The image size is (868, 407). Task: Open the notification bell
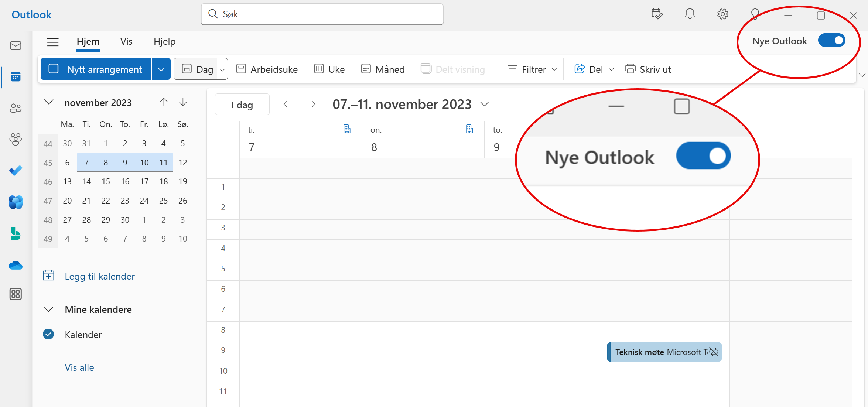point(690,14)
